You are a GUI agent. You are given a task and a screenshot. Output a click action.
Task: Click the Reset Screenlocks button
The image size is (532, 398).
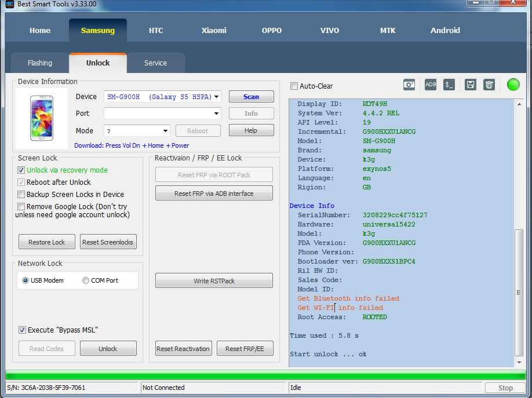(108, 242)
